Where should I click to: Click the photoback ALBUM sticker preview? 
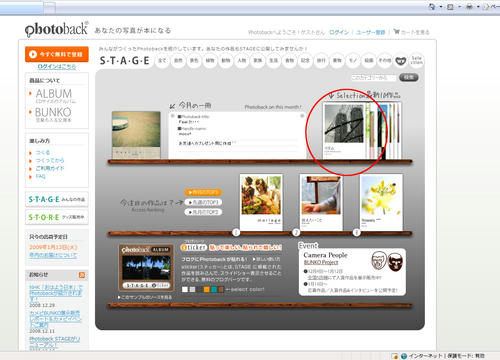(146, 268)
